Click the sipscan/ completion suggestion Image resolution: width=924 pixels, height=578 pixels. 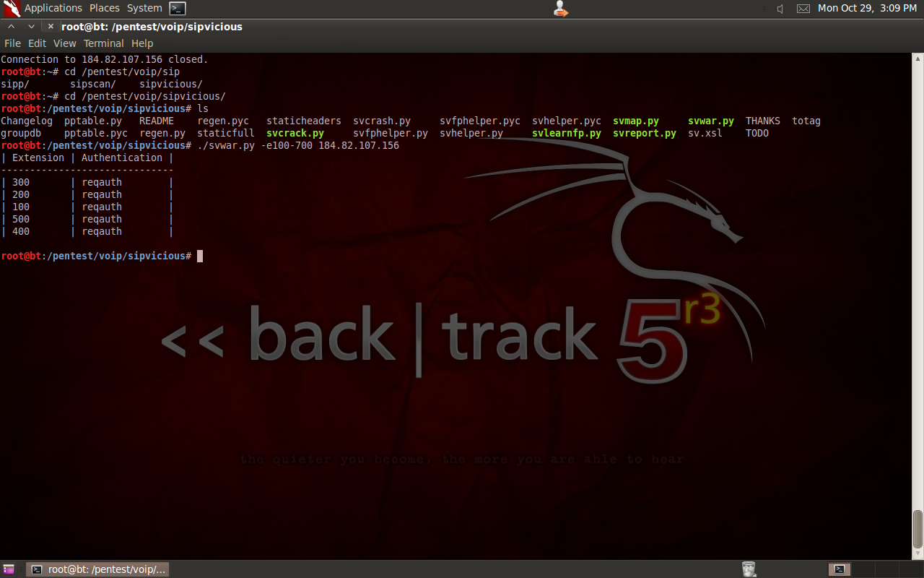click(93, 84)
